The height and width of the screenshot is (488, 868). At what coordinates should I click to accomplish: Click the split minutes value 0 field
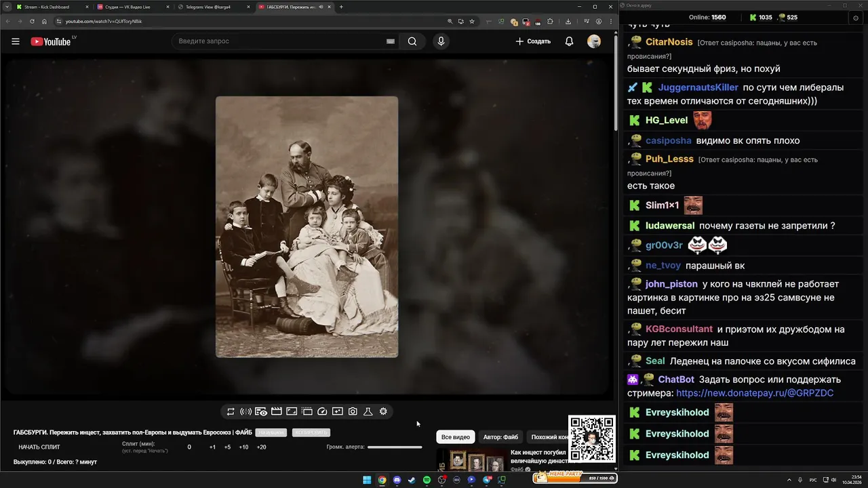coord(189,447)
